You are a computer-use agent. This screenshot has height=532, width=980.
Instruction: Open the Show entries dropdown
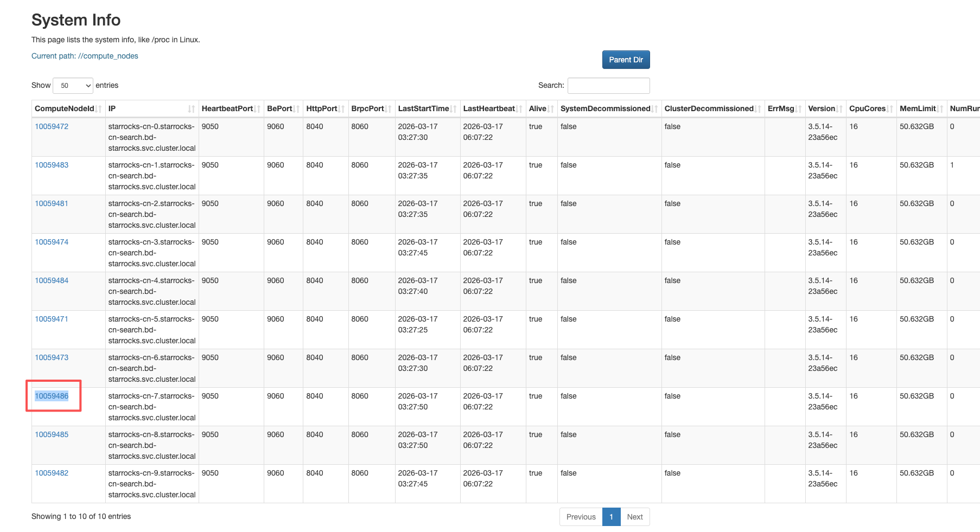(73, 86)
